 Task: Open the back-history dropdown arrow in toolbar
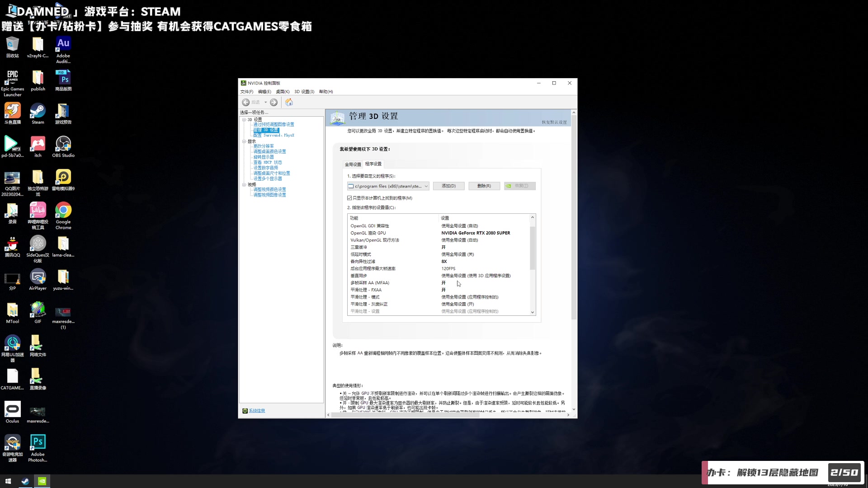point(265,103)
